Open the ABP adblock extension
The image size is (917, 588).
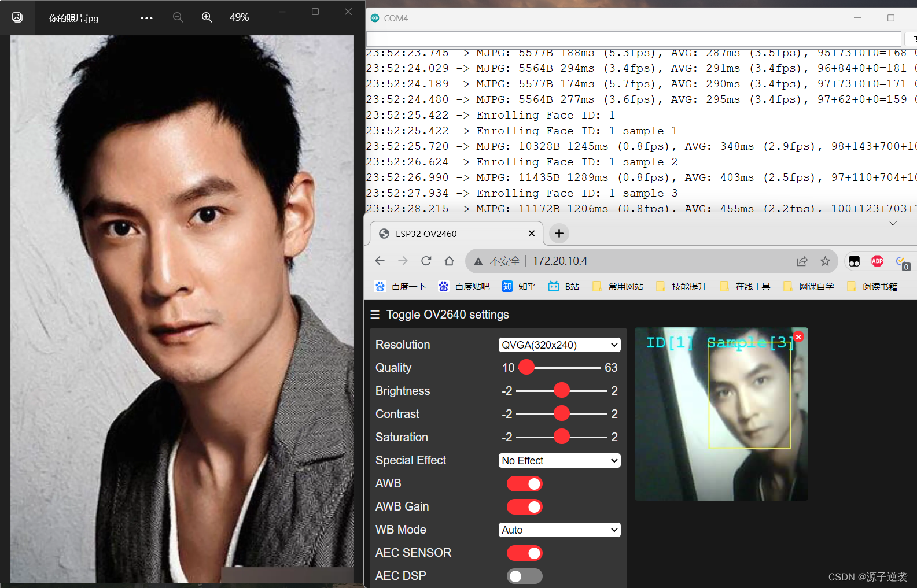877,261
